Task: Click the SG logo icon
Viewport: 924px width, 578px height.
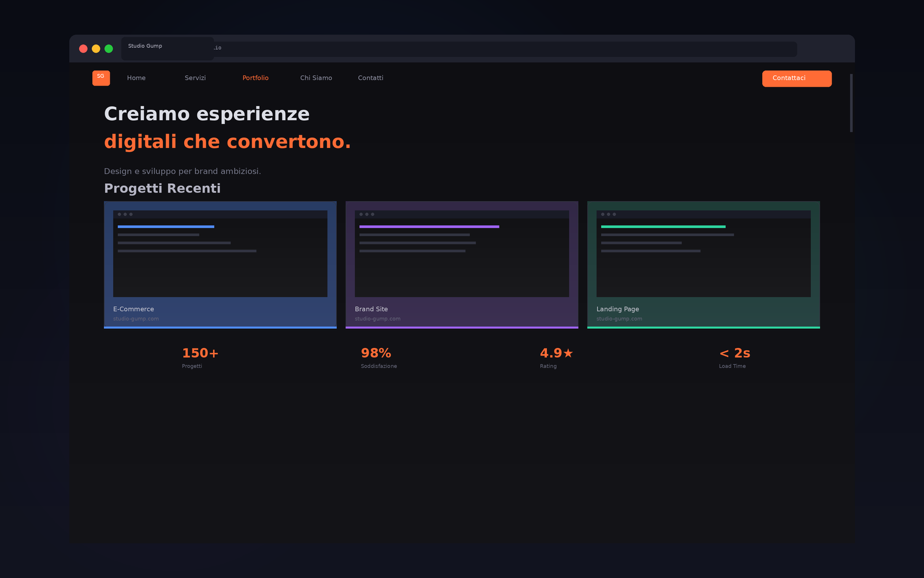Action: (101, 78)
